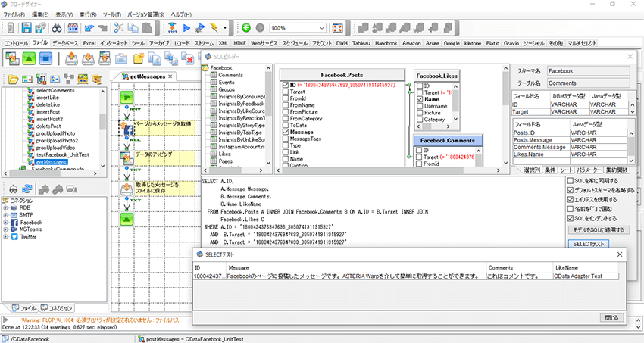Viewport: 644px width, 343px height.
Task: Expand the RDB connection node
Action: [x=6, y=208]
